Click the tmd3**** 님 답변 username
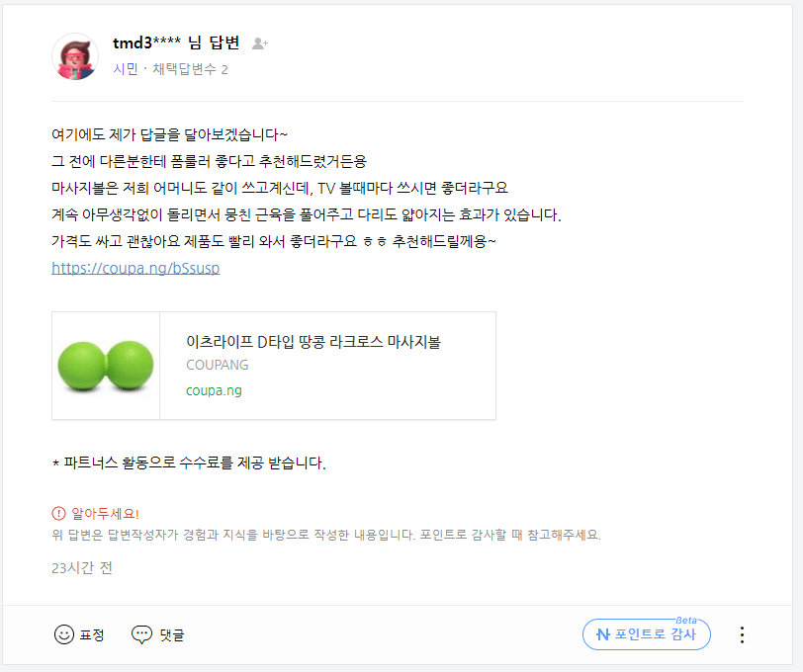The width and height of the screenshot is (803, 672). [x=176, y=42]
